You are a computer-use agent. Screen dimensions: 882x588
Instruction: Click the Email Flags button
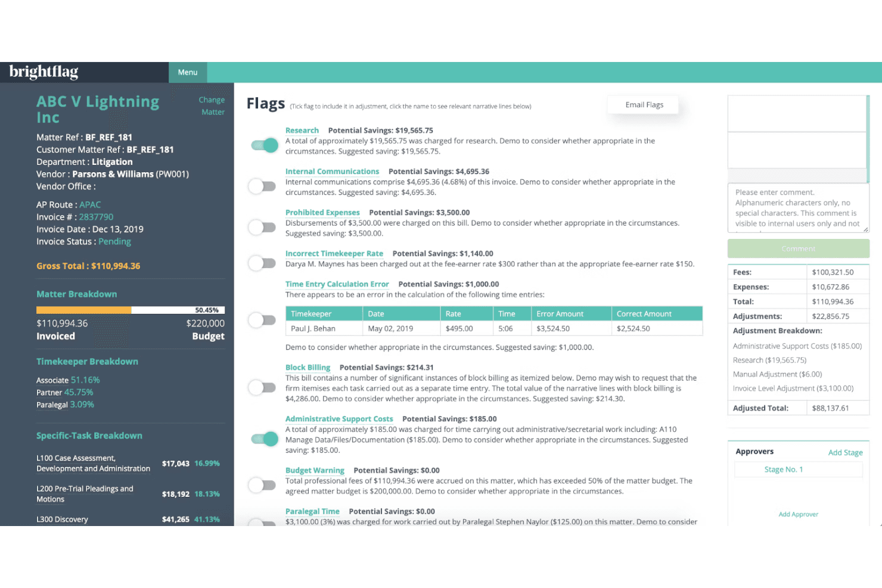tap(644, 105)
